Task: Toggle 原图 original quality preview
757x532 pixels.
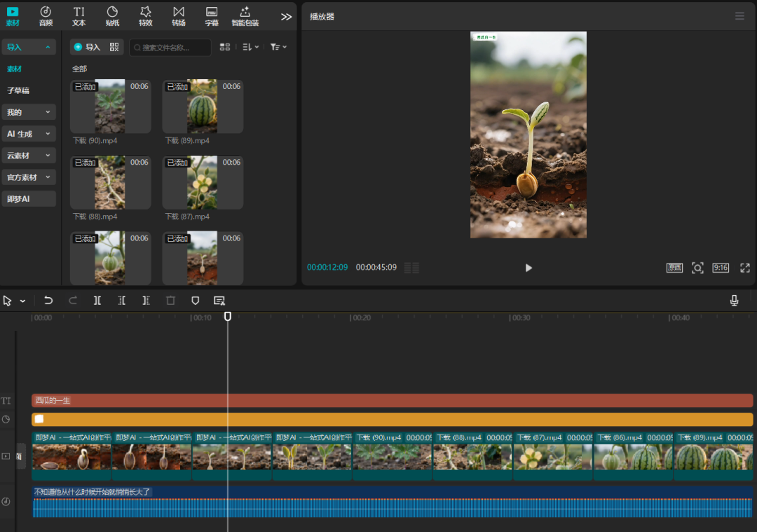Action: tap(674, 268)
